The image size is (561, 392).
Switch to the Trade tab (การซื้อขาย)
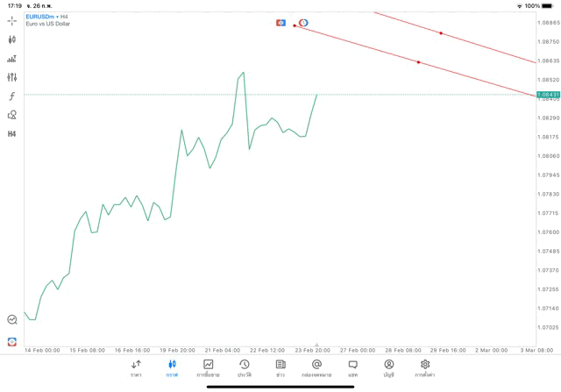(208, 367)
